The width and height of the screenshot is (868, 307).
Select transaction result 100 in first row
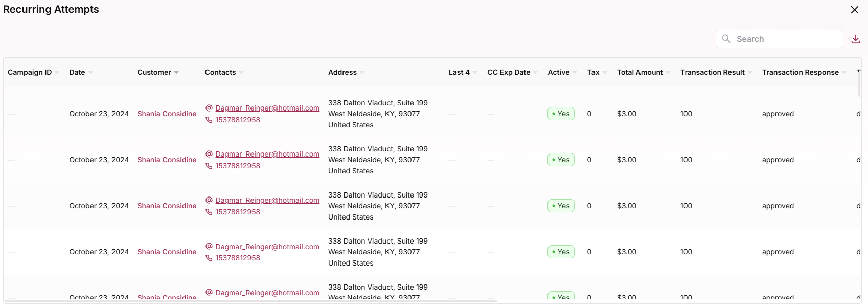(x=686, y=114)
